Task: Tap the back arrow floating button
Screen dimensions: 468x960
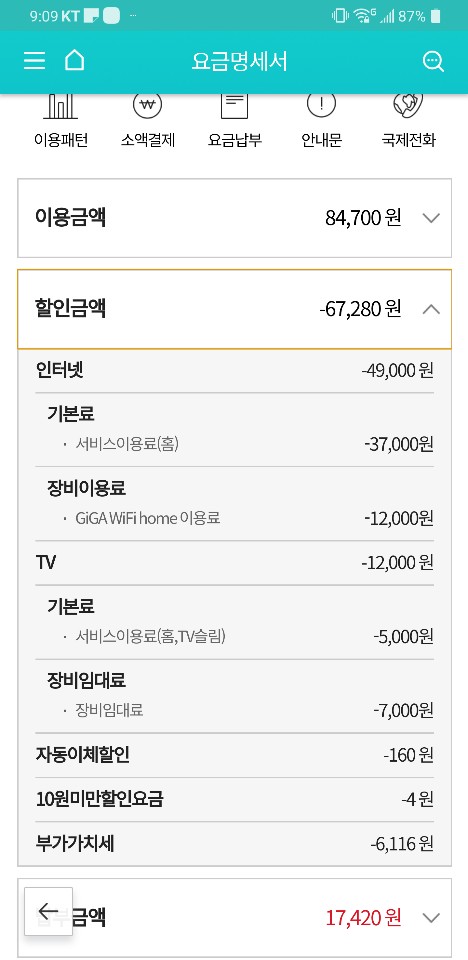Action: click(x=48, y=911)
